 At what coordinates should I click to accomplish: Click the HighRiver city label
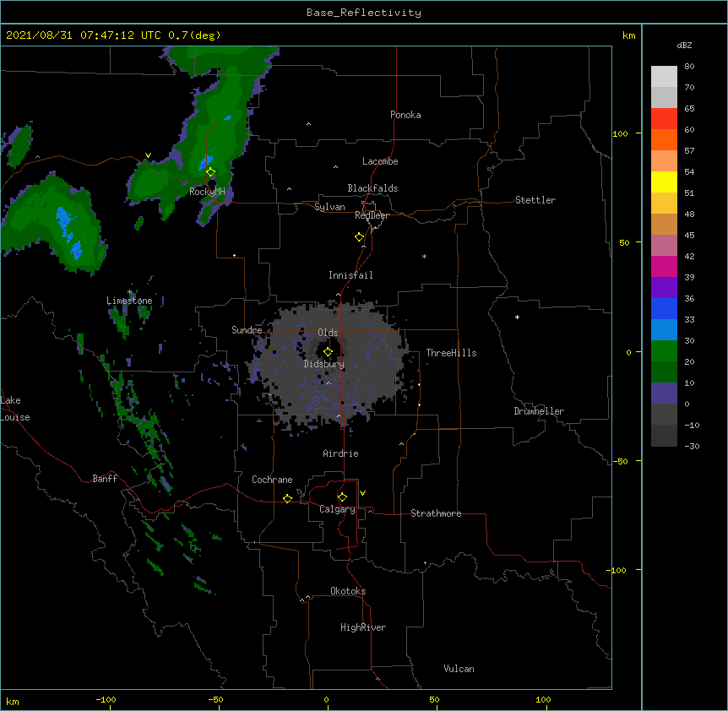tap(363, 627)
